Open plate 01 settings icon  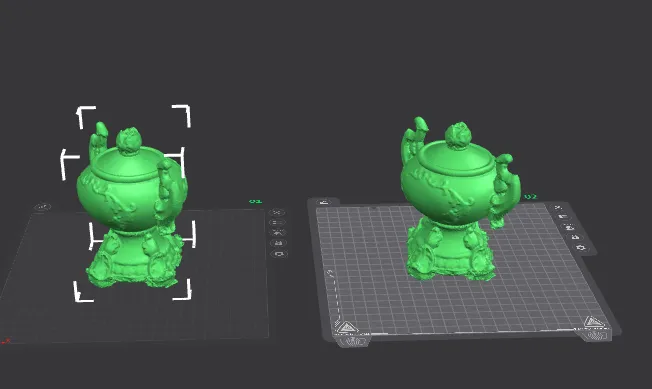pos(279,253)
